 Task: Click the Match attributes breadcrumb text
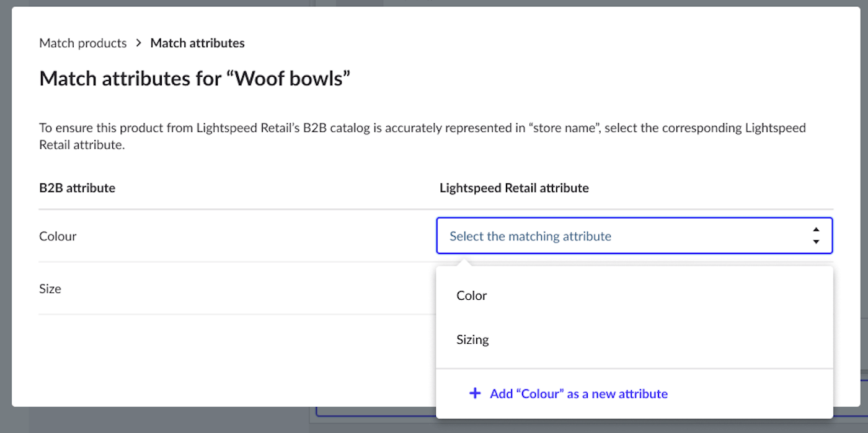click(x=198, y=43)
